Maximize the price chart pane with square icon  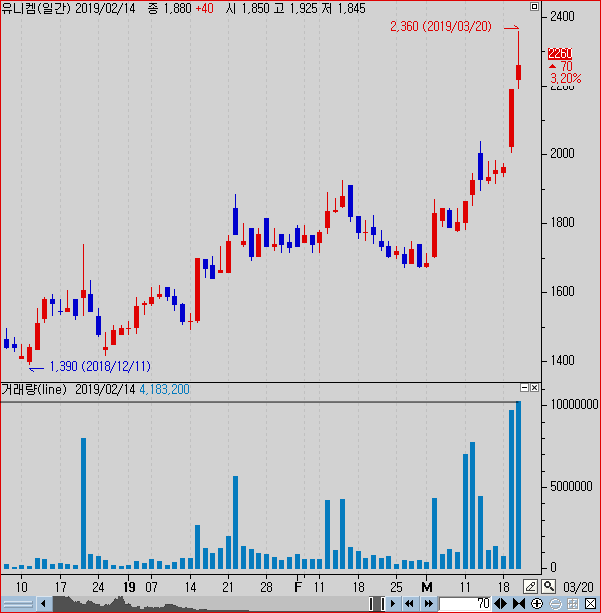[535, 7]
